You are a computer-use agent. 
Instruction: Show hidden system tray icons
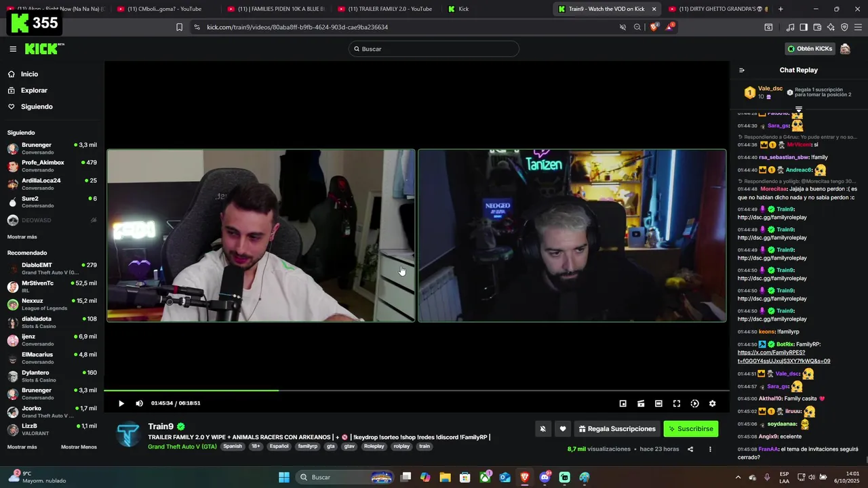[738, 477]
